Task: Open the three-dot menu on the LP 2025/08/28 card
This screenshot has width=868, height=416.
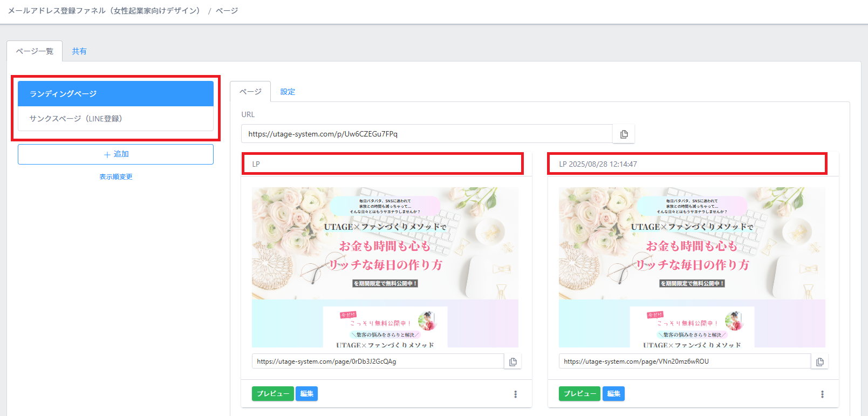Action: tap(822, 394)
